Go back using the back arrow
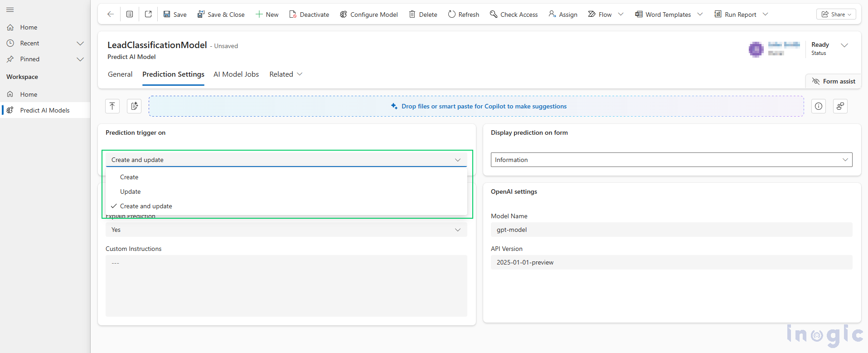 point(110,14)
